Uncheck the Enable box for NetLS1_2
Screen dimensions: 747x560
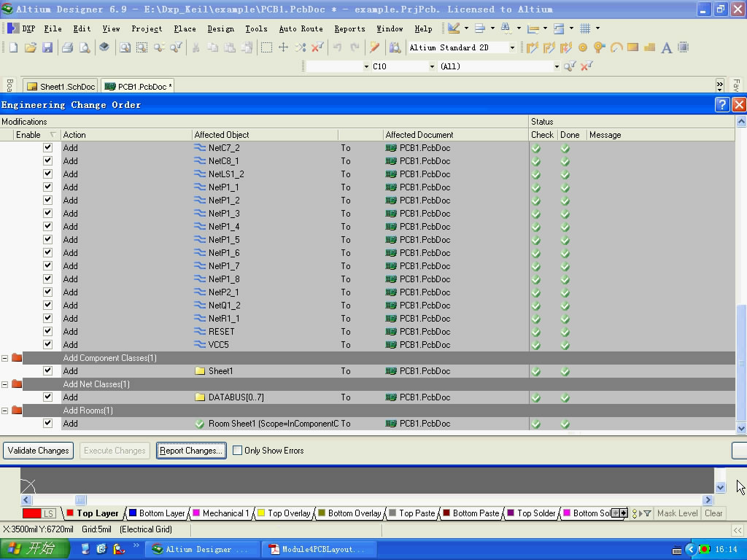coord(47,174)
